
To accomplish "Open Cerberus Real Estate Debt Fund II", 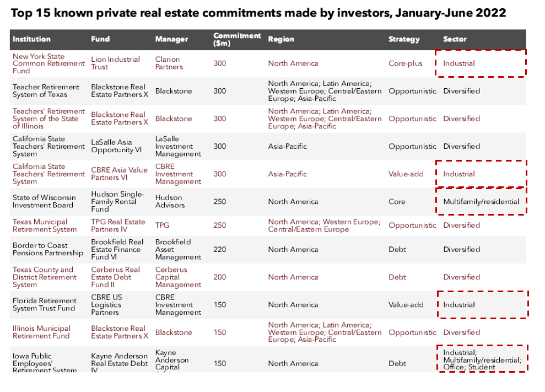I will point(115,277).
